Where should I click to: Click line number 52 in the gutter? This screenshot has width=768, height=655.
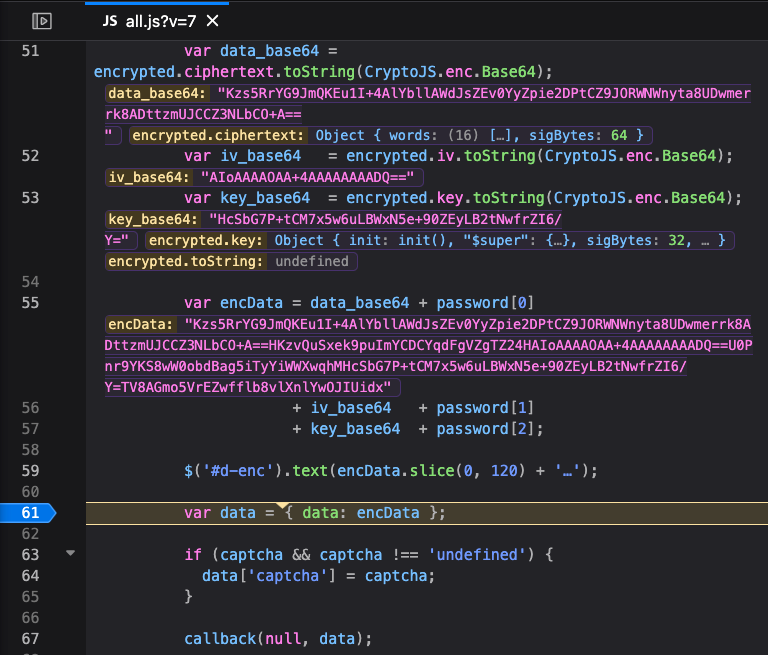[30, 156]
